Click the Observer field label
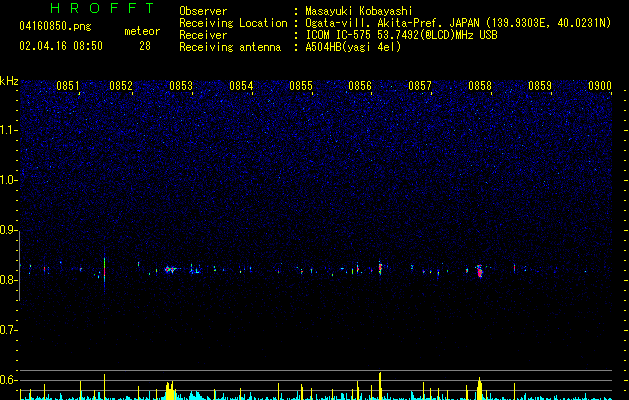Image resolution: width=629 pixels, height=400 pixels. [203, 11]
